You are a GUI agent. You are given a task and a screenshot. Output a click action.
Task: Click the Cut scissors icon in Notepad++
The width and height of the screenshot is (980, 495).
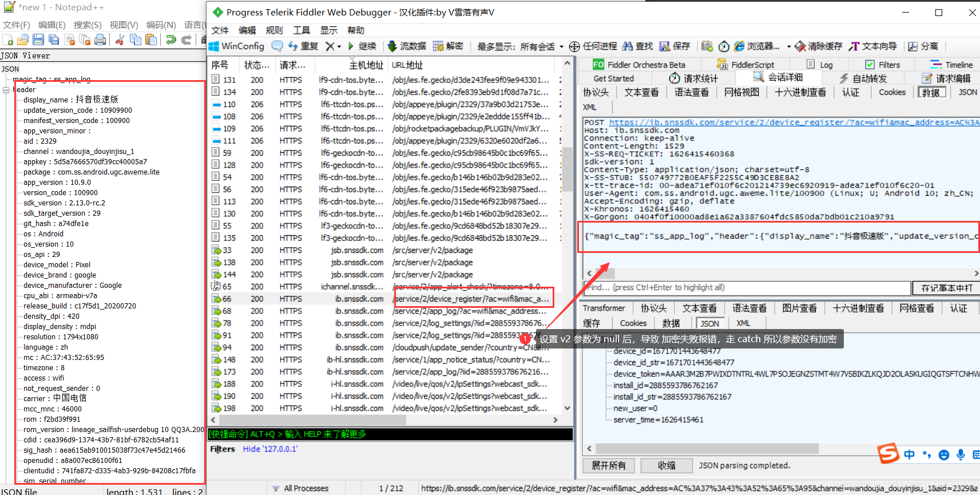120,39
